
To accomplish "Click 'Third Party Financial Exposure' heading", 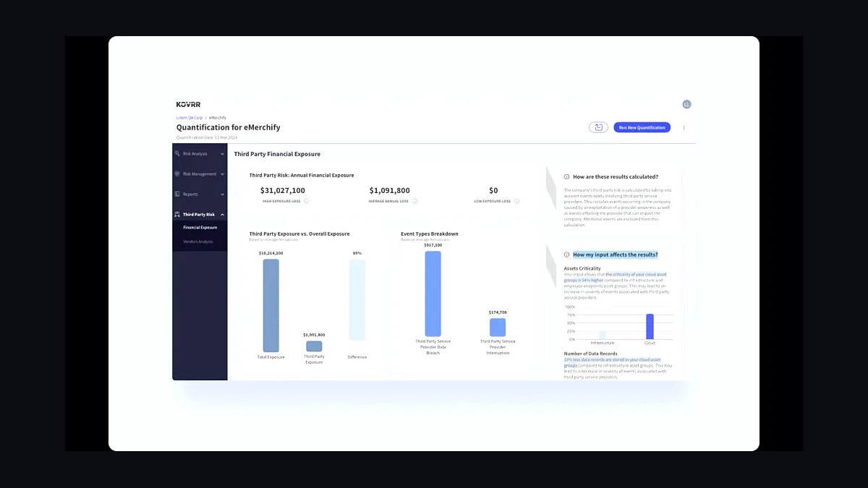I will click(277, 154).
